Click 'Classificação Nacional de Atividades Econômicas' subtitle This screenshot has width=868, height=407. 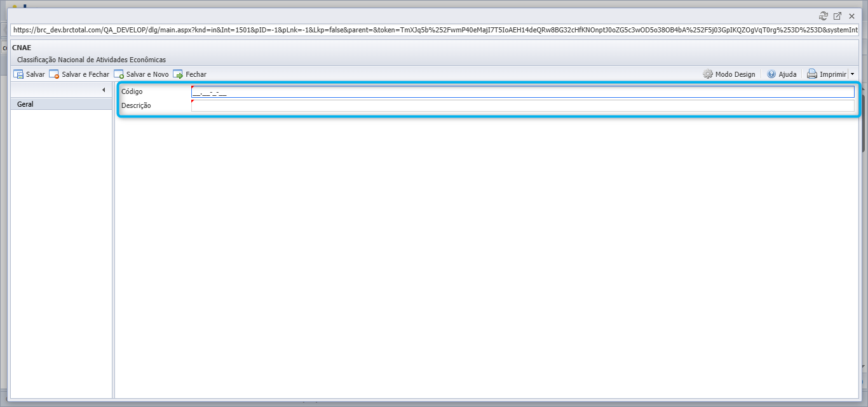coord(92,60)
